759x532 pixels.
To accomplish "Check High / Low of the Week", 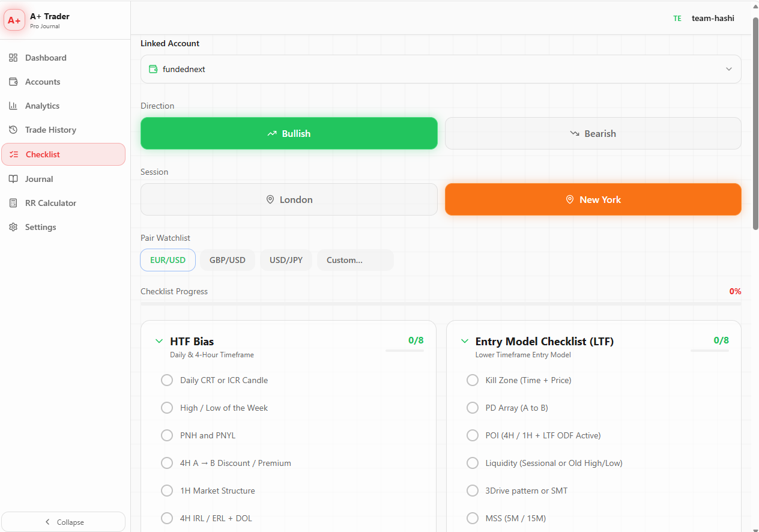I will (167, 408).
